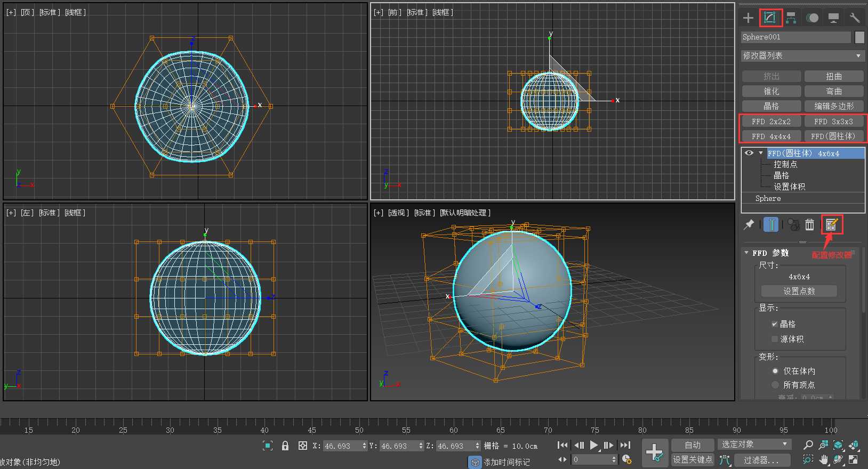Step to the previous frame
Image resolution: width=868 pixels, height=469 pixels.
pos(578,445)
